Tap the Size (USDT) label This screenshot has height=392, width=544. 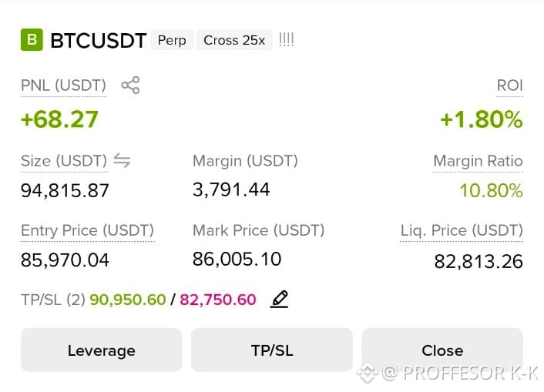[64, 161]
